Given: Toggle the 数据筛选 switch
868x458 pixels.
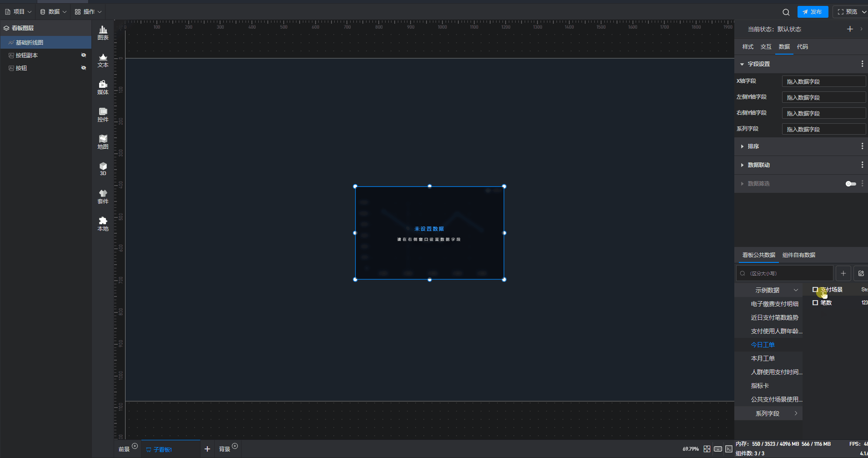Looking at the screenshot, I should (x=850, y=184).
